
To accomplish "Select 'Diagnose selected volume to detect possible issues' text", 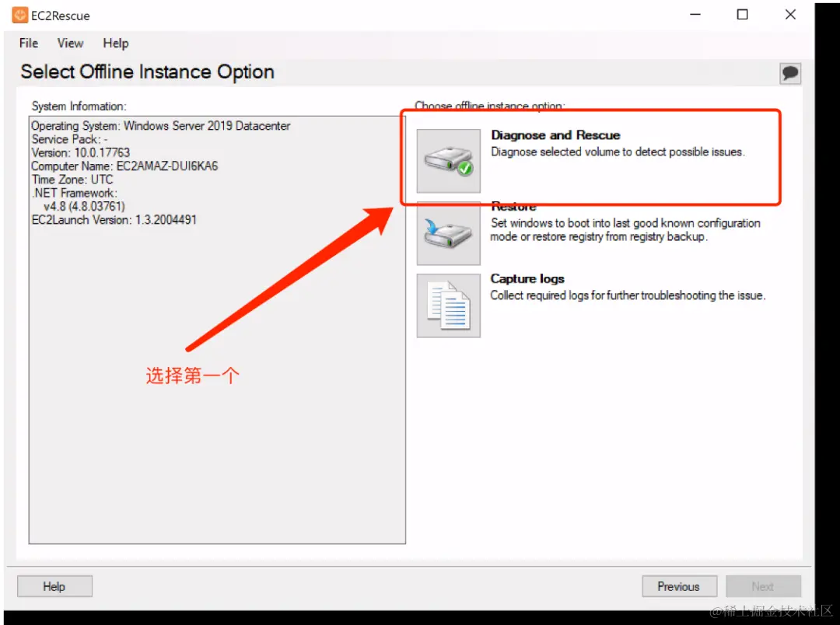I will (618, 152).
